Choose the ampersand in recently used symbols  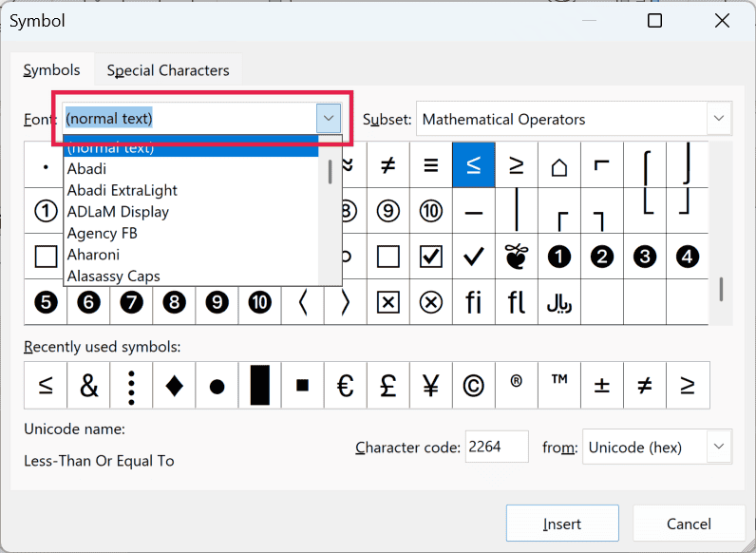pyautogui.click(x=88, y=385)
